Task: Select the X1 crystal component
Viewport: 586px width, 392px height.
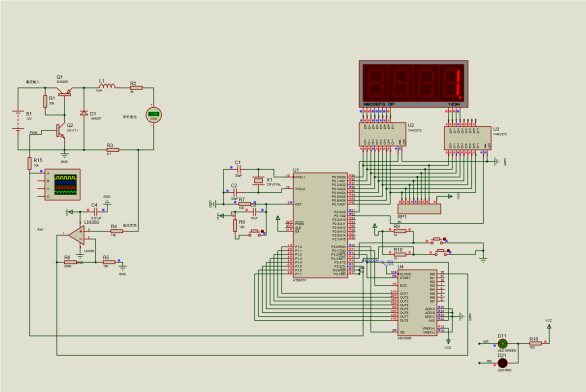Action: click(x=258, y=180)
